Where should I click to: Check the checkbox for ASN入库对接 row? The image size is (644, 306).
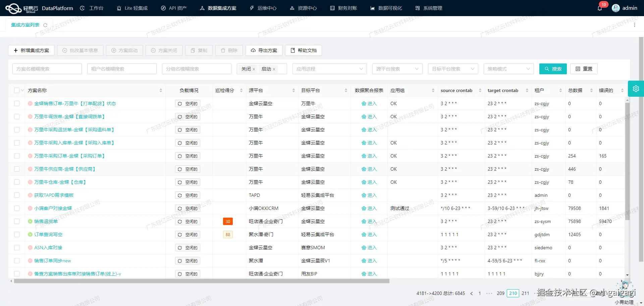pos(17,248)
